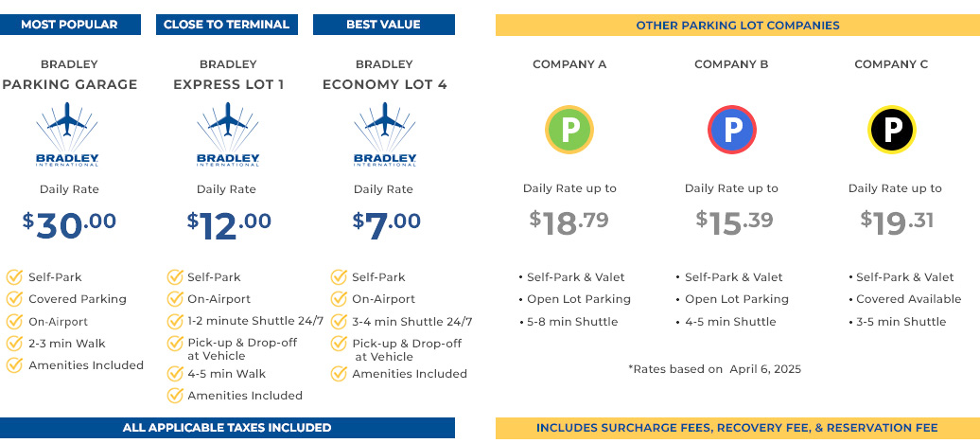980x443 pixels.
Task: Click the Other Parking Lot Companies header
Action: (x=737, y=26)
